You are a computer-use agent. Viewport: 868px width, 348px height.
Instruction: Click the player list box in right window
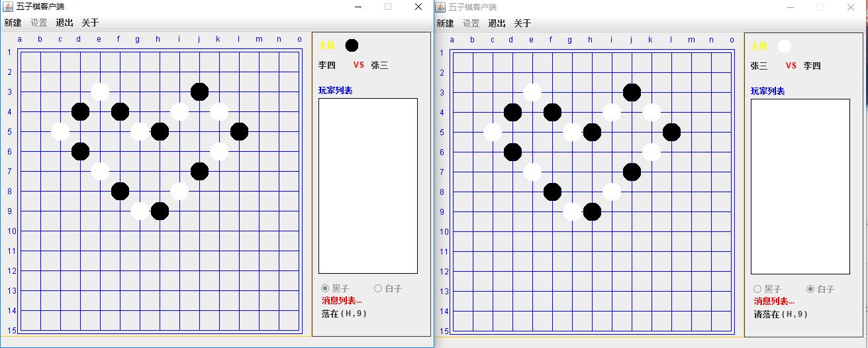800,186
